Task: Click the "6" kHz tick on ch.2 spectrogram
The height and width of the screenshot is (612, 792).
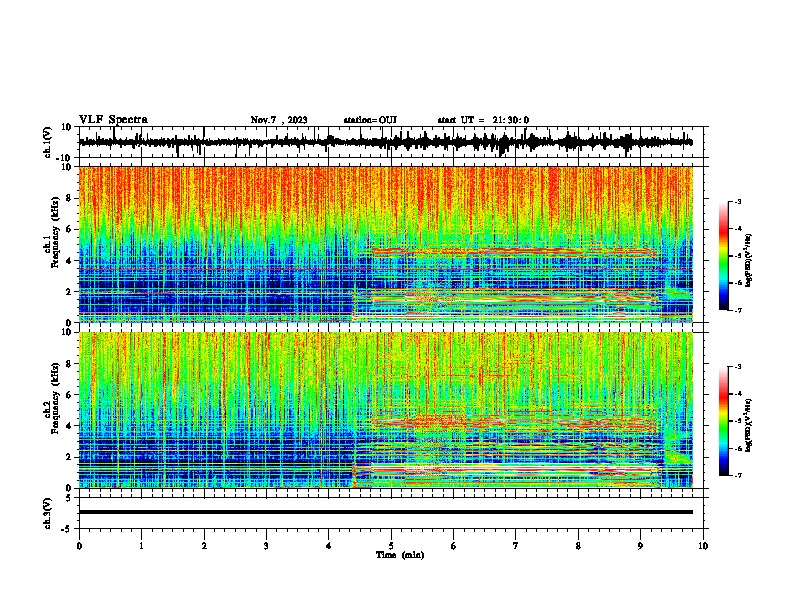Action: pos(70,395)
